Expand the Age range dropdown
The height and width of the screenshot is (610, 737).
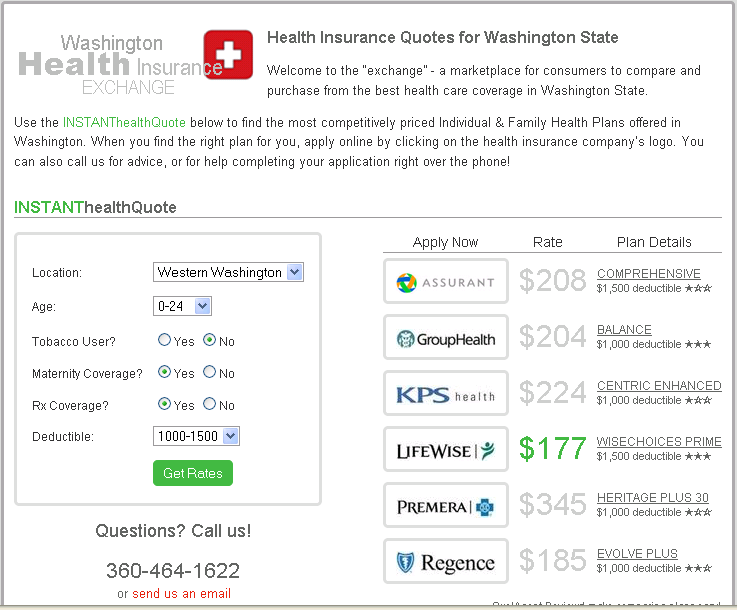click(x=183, y=306)
